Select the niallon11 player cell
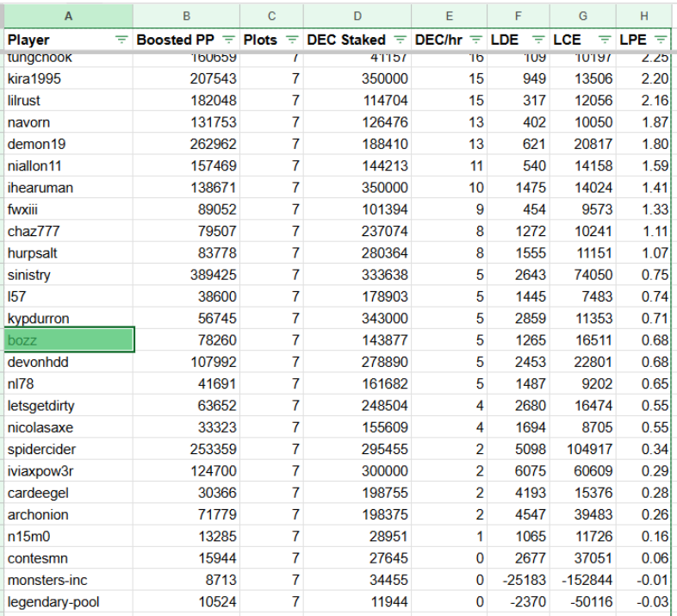The image size is (677, 616). [x=68, y=166]
